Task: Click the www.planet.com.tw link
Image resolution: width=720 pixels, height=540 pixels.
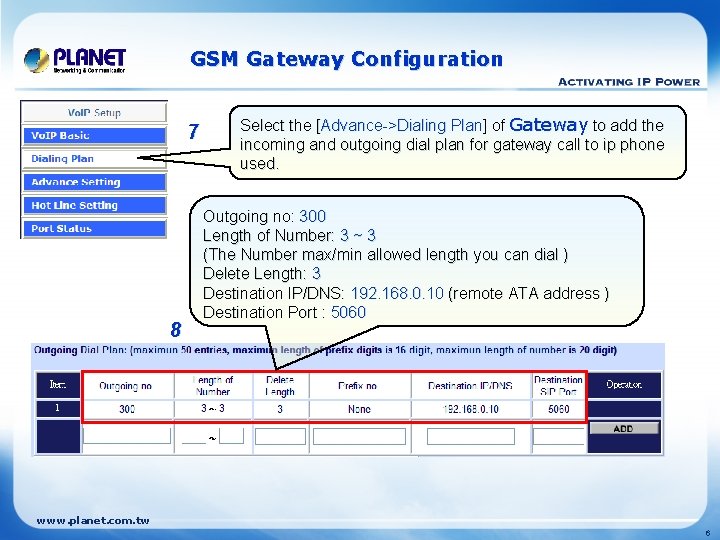Action: click(x=93, y=521)
